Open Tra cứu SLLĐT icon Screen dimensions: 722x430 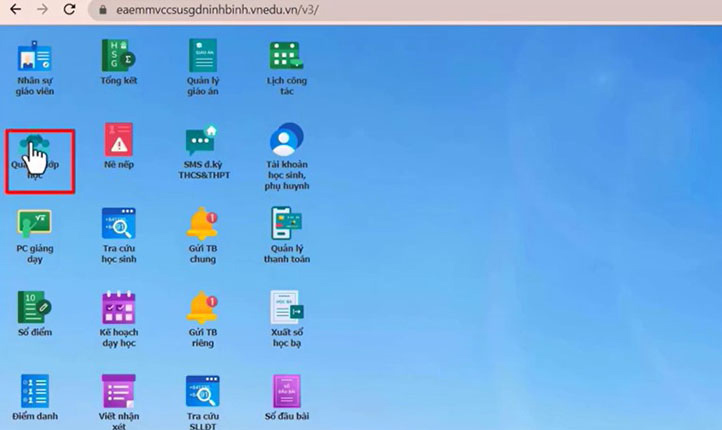(203, 391)
